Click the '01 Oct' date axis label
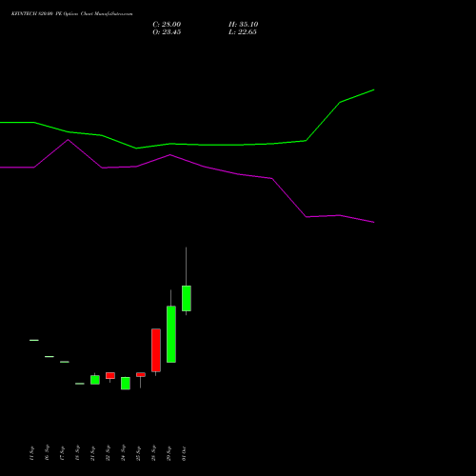Image resolution: width=476 pixels, height=476 pixels. pyautogui.click(x=184, y=453)
